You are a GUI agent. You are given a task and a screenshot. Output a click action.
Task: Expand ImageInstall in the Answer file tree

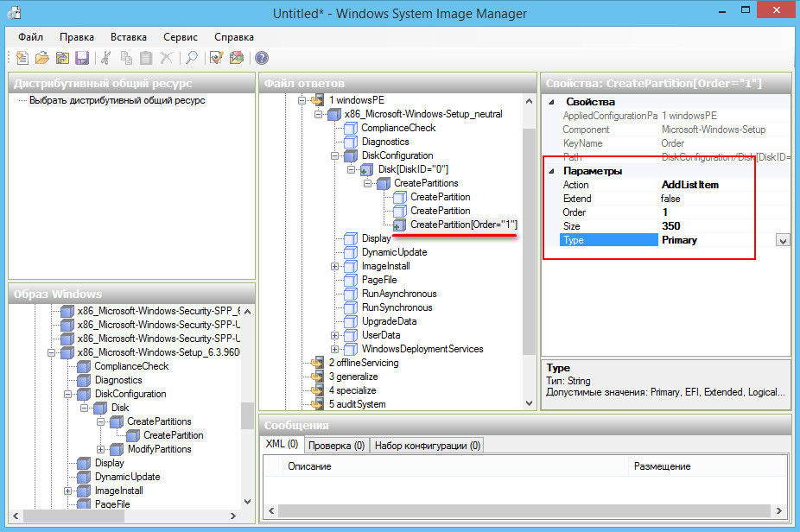tap(334, 266)
